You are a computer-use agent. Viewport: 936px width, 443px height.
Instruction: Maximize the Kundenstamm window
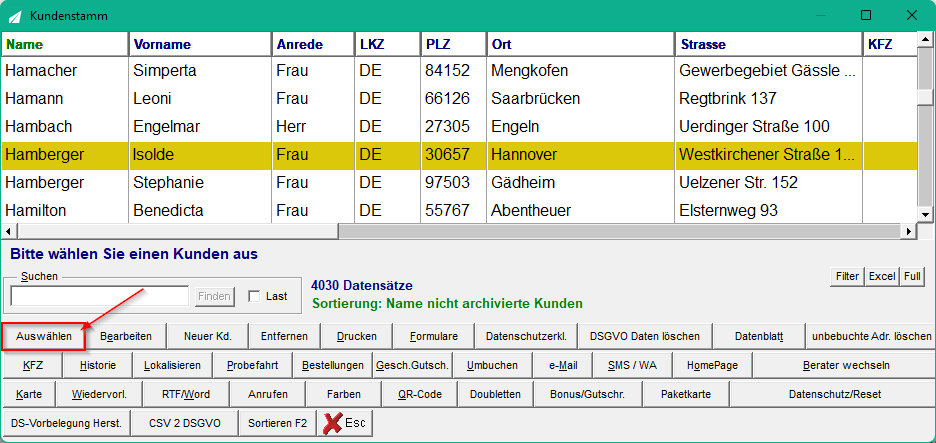(866, 16)
